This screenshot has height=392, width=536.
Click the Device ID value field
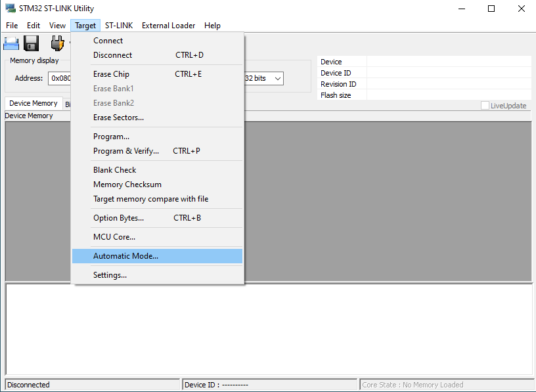(x=449, y=73)
